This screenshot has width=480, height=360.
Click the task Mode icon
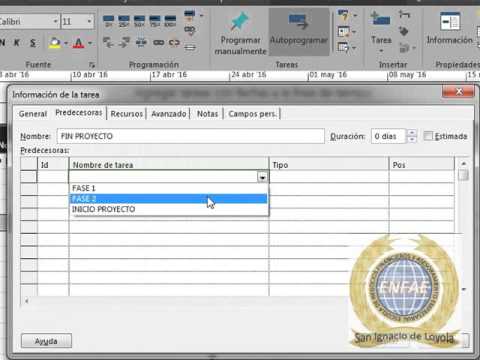(x=343, y=47)
